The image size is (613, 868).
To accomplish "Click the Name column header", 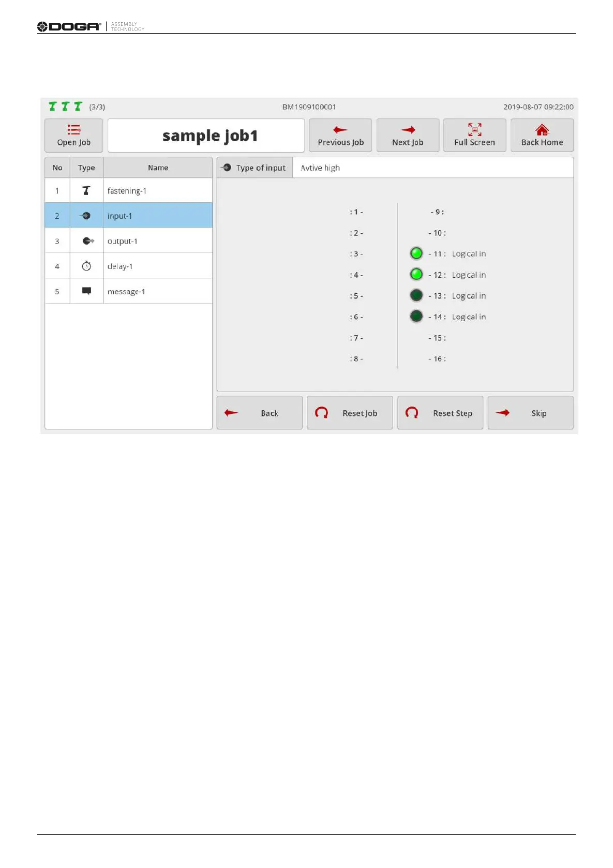I will [x=158, y=168].
